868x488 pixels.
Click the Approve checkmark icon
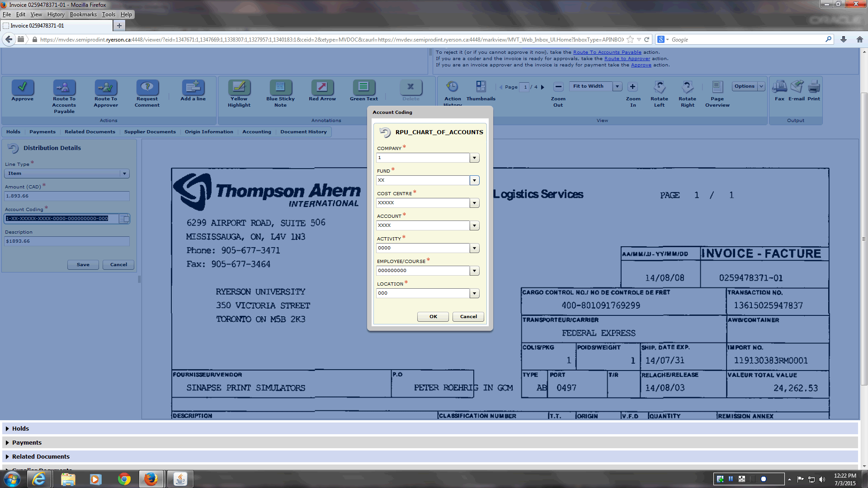(22, 87)
